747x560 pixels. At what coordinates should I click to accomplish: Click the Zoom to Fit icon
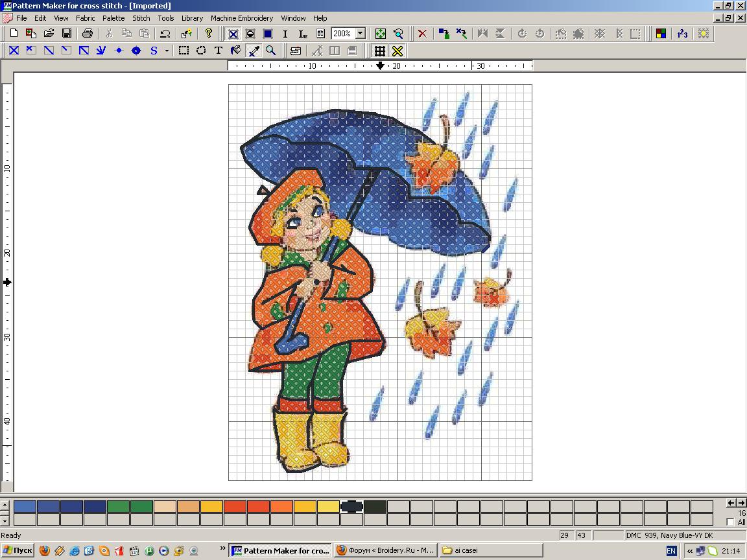[x=381, y=33]
